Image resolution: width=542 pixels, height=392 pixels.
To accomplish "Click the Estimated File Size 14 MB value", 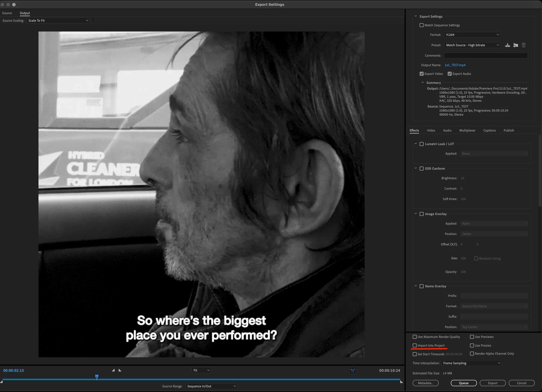I will [x=447, y=373].
